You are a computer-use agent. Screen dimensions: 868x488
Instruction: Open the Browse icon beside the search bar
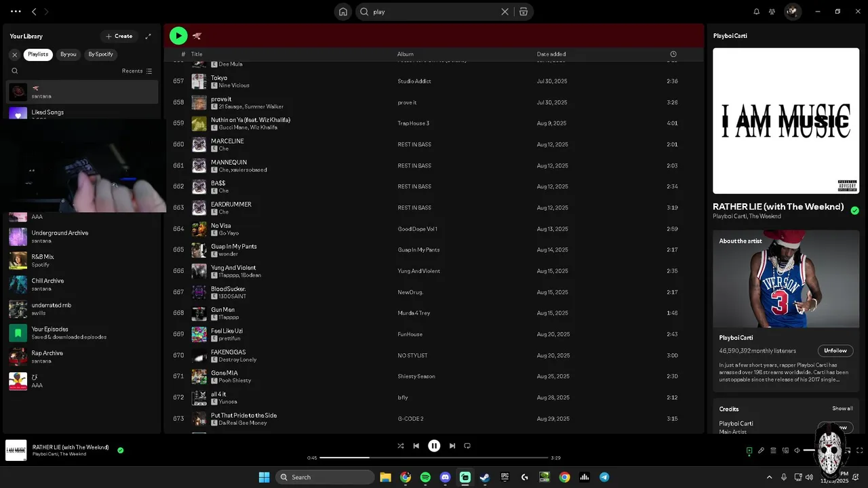pyautogui.click(x=524, y=12)
